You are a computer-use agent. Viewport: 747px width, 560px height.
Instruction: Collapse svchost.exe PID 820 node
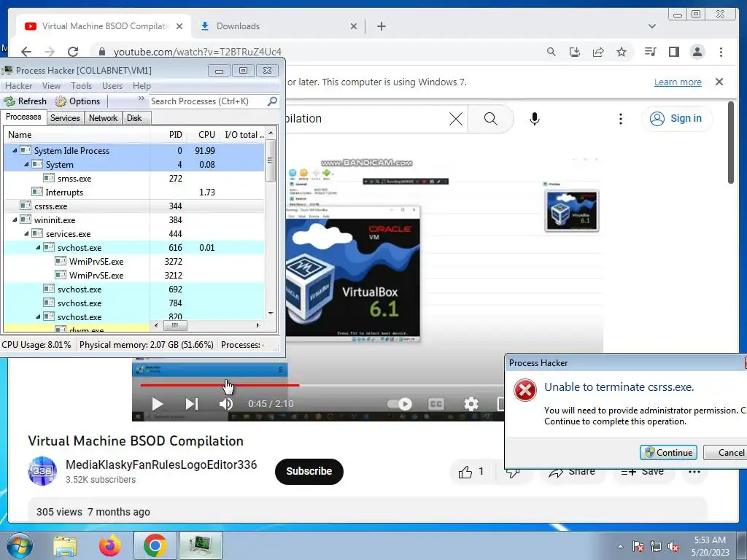tap(38, 316)
